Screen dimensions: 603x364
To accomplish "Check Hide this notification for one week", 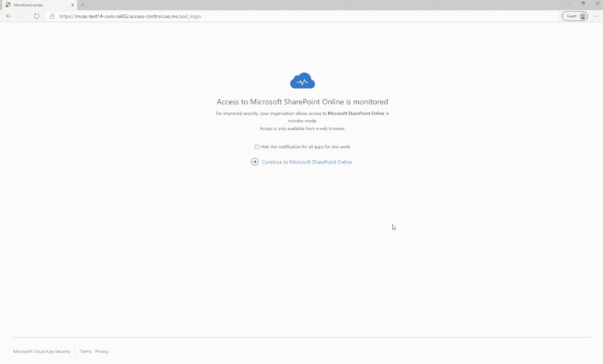I will (256, 146).
